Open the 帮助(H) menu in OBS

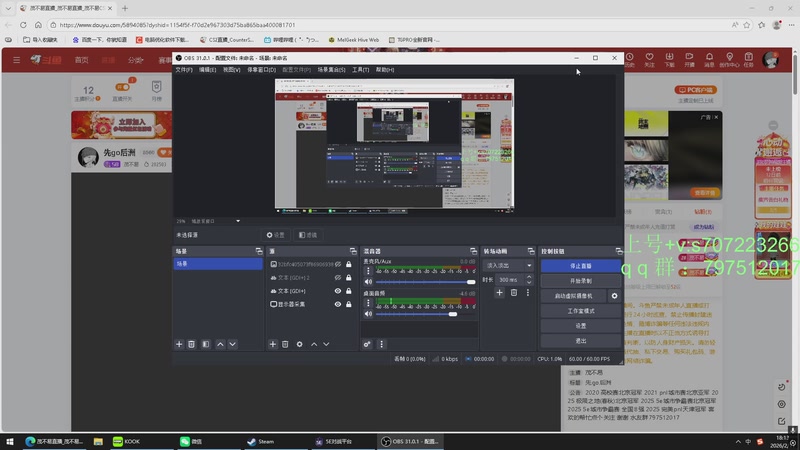[x=385, y=70]
